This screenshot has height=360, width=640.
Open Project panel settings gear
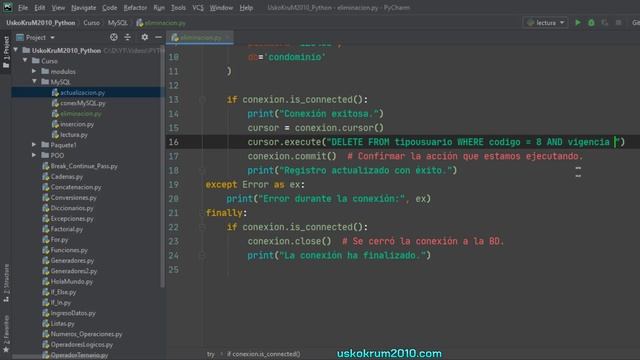(x=144, y=38)
